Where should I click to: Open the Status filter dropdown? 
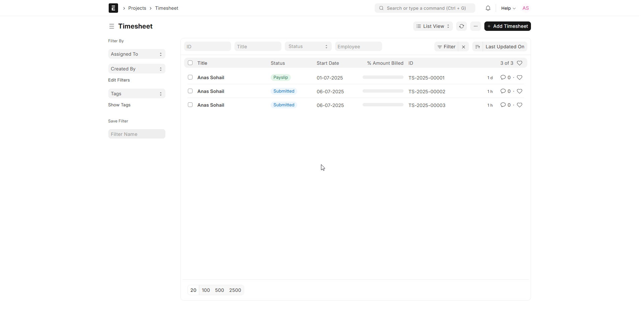[308, 47]
